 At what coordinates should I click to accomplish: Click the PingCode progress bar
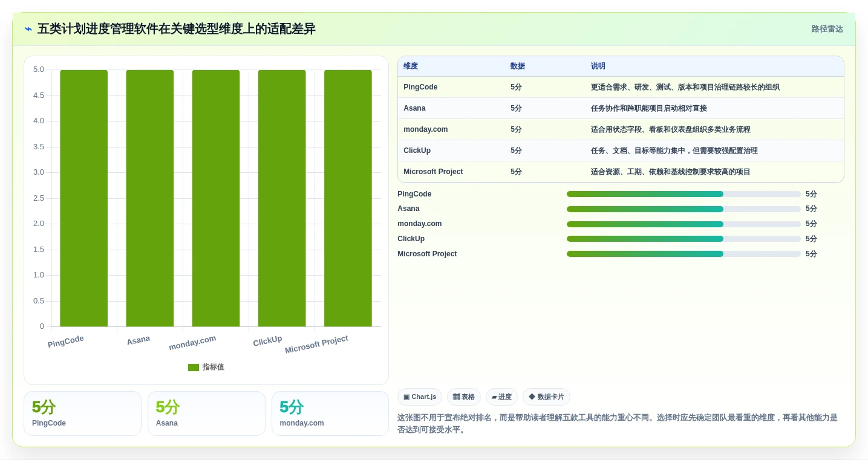click(x=684, y=194)
